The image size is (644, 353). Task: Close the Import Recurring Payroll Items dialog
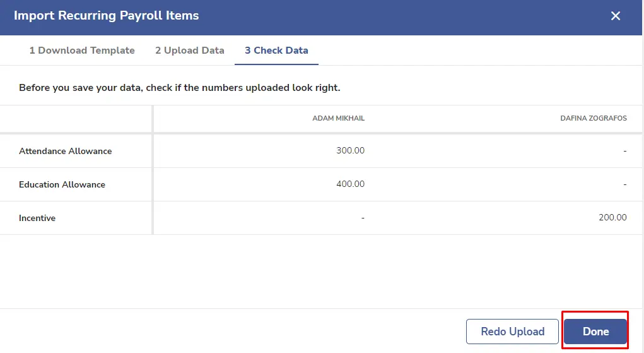pyautogui.click(x=615, y=16)
